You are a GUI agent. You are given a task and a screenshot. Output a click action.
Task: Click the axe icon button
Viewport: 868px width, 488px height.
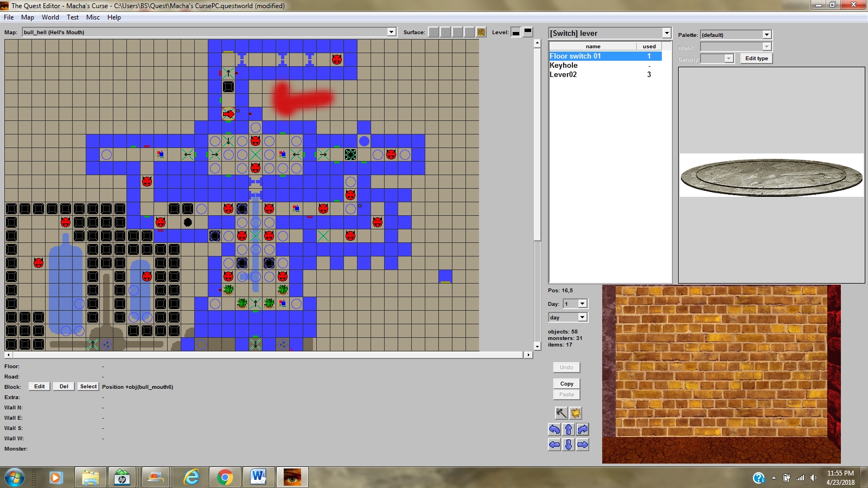(x=561, y=413)
